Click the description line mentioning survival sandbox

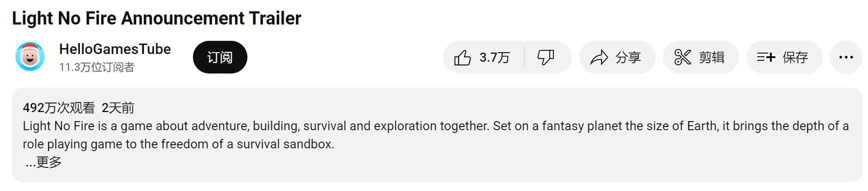(x=178, y=144)
